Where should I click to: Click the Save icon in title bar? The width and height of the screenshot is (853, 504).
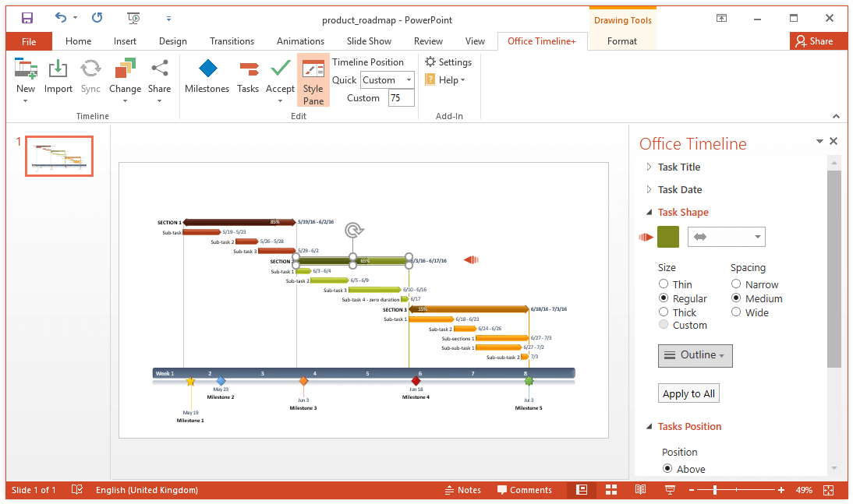click(x=27, y=18)
